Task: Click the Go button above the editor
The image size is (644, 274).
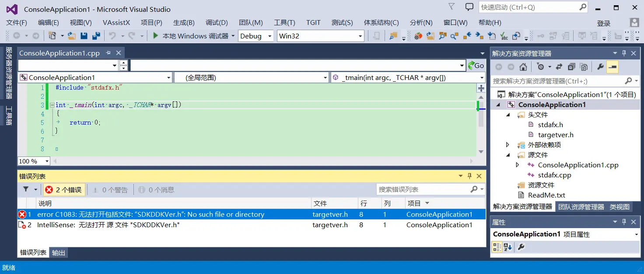Action: 475,65
